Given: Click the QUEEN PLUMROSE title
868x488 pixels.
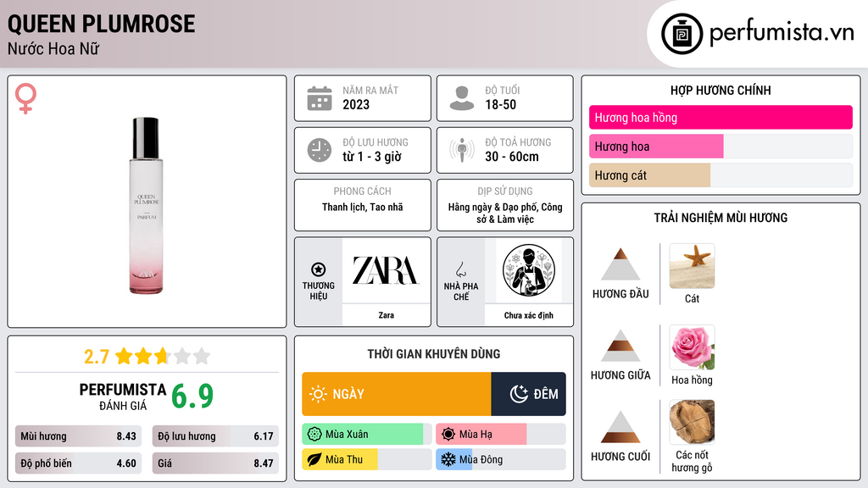Looking at the screenshot, I should pyautogui.click(x=102, y=24).
